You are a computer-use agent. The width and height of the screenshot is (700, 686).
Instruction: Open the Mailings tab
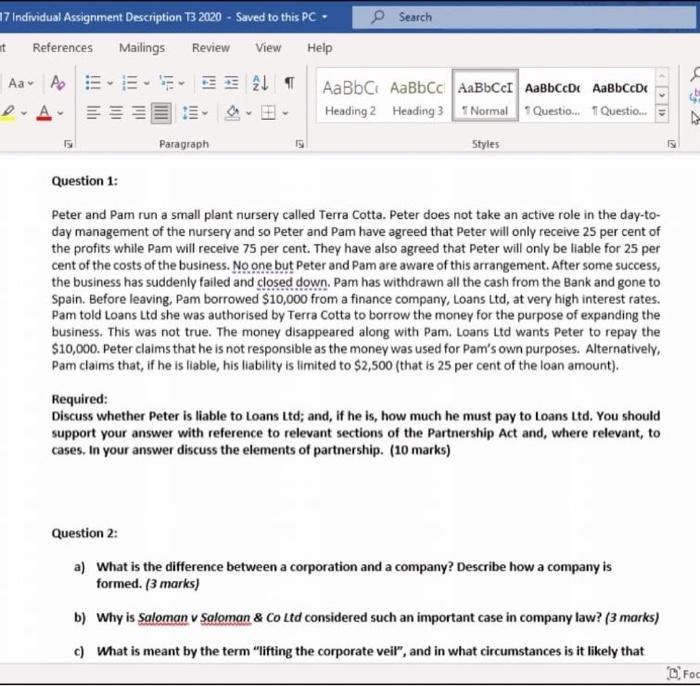[x=142, y=48]
